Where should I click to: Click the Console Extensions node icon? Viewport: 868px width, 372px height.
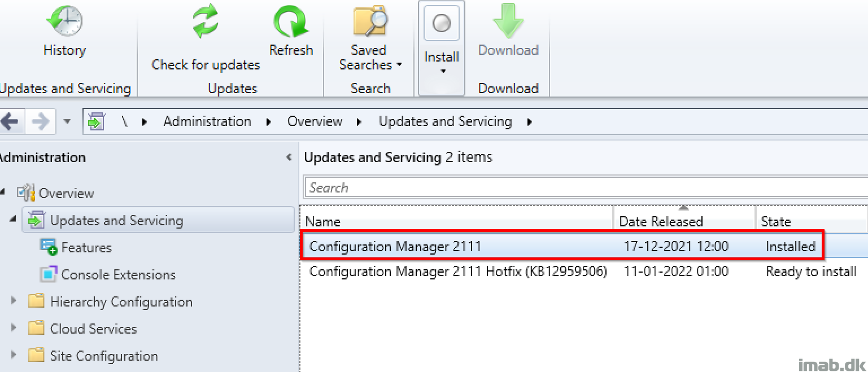pyautogui.click(x=49, y=274)
